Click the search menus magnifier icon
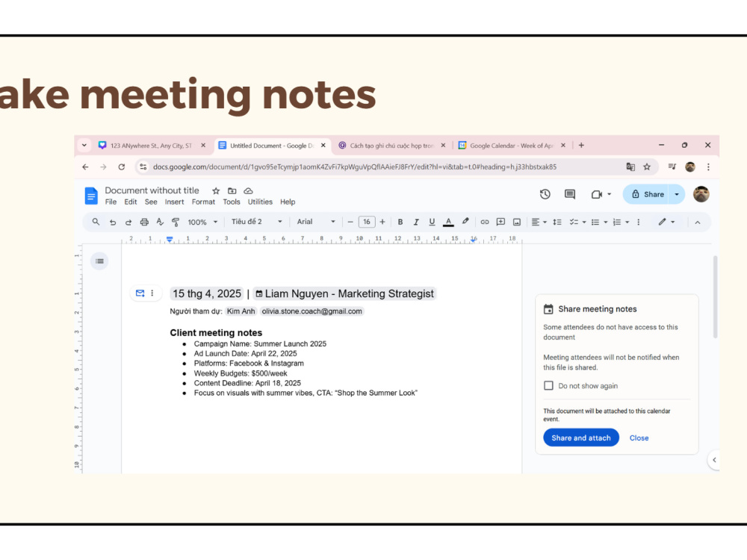 (96, 222)
